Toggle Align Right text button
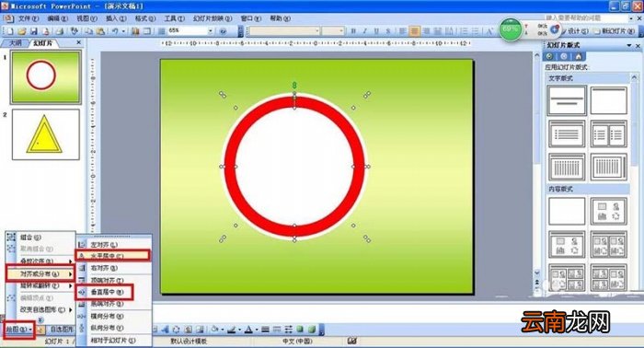The width and height of the screenshot is (644, 348). (426, 31)
